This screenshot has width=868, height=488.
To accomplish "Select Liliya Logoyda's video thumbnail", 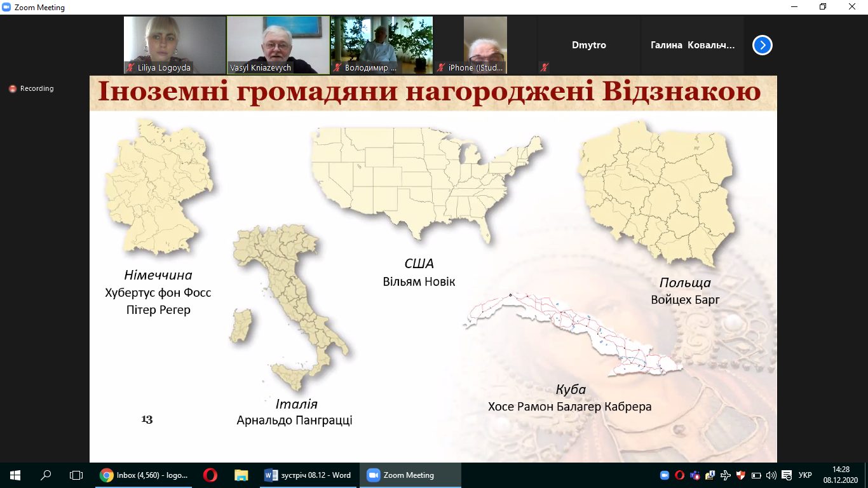I will click(175, 44).
